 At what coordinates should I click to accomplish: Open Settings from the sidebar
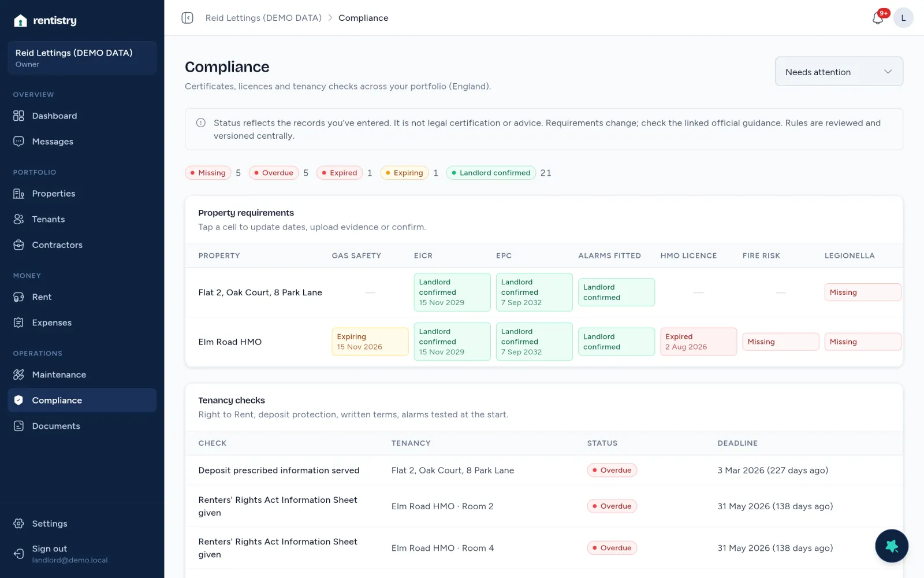click(82, 524)
